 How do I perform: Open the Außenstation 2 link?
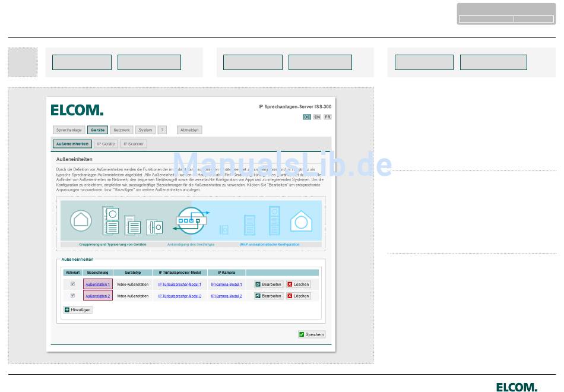click(x=98, y=296)
